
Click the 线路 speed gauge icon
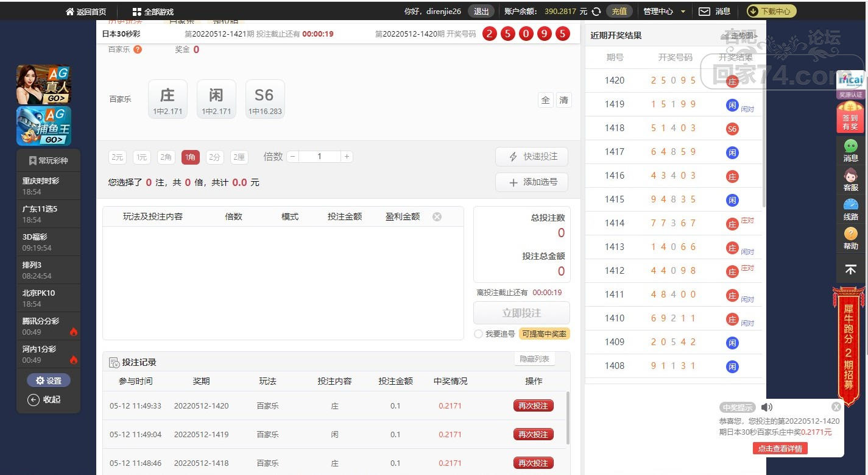click(x=850, y=209)
